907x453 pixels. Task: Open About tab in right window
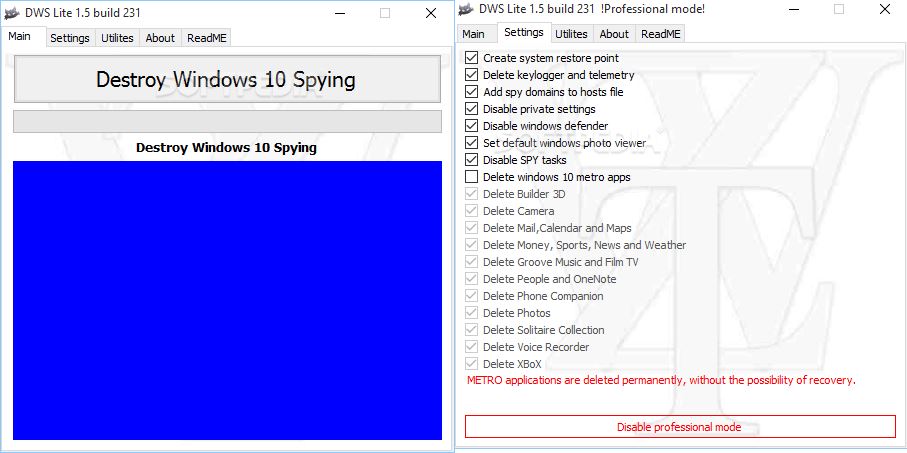tap(614, 34)
